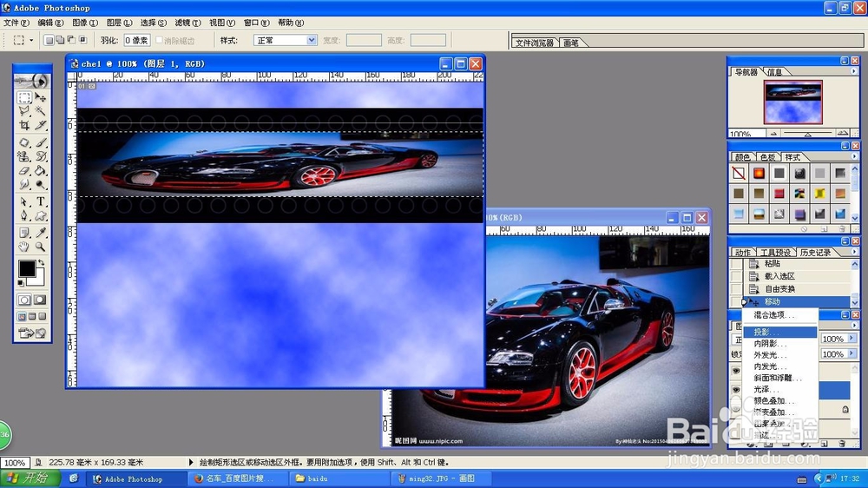The image size is (868, 488).
Task: Open the 滤镜 (Filter) menu
Action: coord(187,23)
